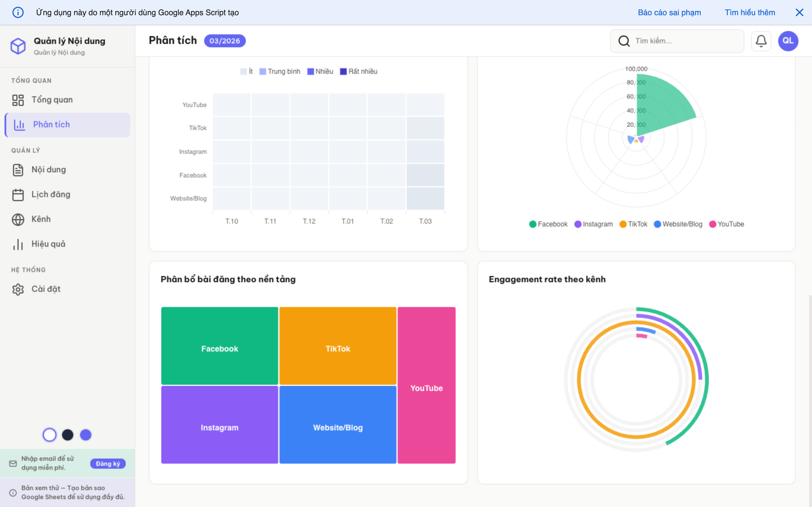The width and height of the screenshot is (812, 507).
Task: Click the Lịch đăng calendar icon
Action: point(18,194)
